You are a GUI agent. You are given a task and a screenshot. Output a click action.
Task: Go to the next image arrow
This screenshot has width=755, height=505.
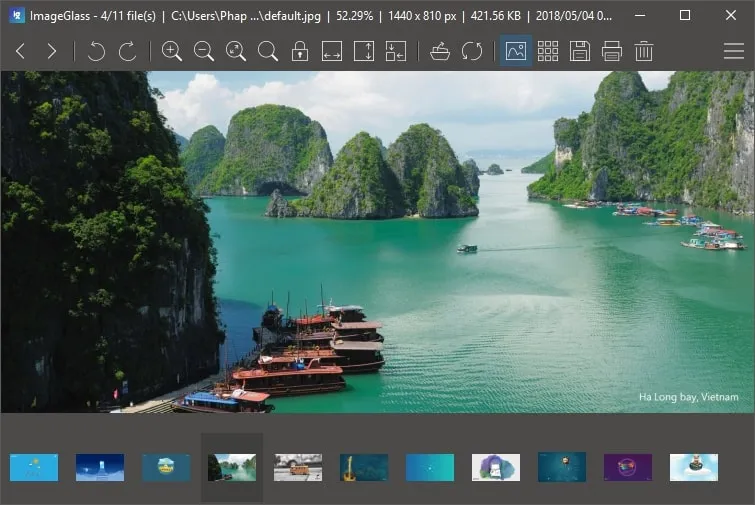[52, 51]
